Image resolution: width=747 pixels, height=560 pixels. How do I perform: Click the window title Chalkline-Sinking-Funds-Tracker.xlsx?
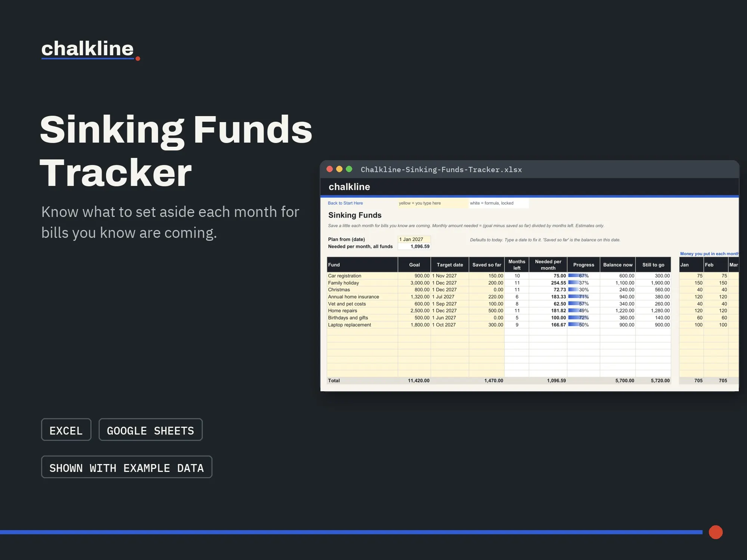pyautogui.click(x=441, y=169)
